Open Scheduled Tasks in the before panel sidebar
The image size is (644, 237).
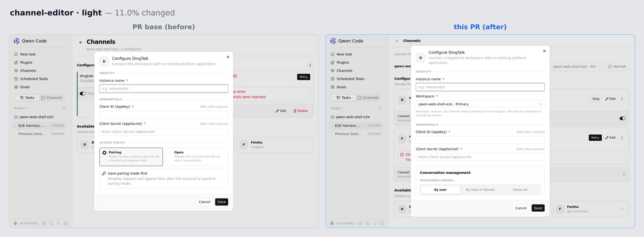[x=31, y=79]
